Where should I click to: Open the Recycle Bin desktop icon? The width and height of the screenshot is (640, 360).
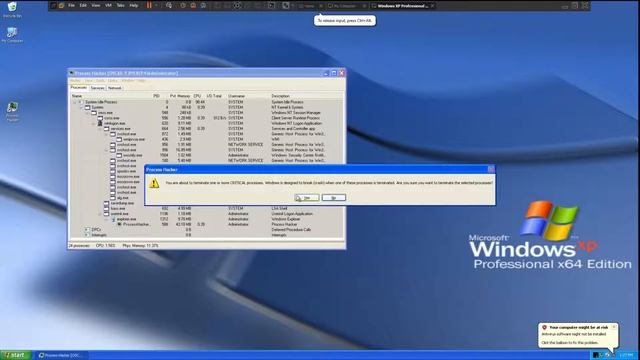pos(12,9)
